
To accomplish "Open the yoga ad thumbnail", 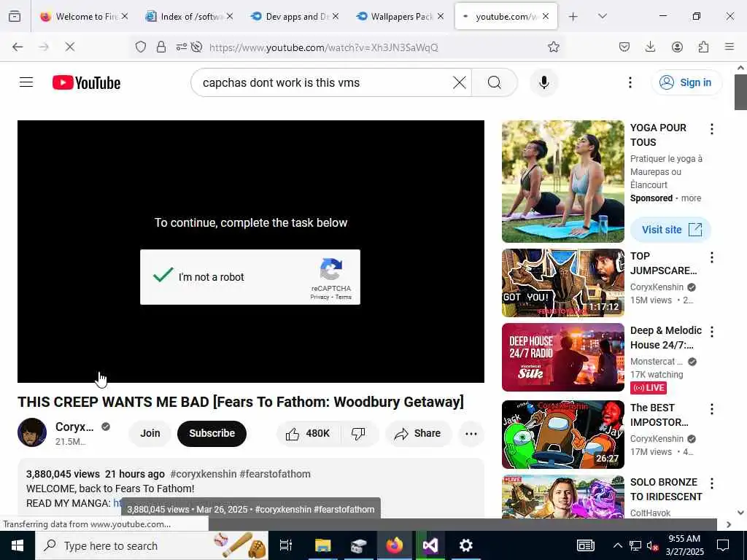I will 562,182.
